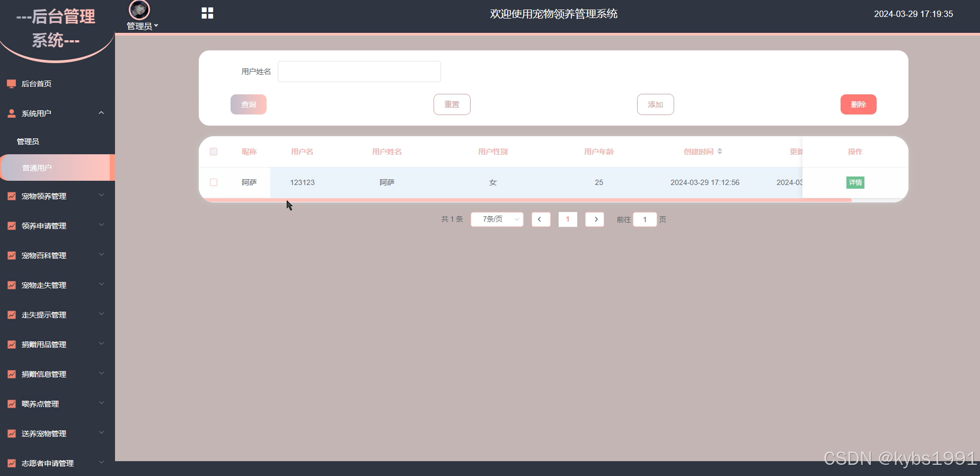Click the 共 1 条 total count text
This screenshot has width=980, height=476.
(452, 219)
